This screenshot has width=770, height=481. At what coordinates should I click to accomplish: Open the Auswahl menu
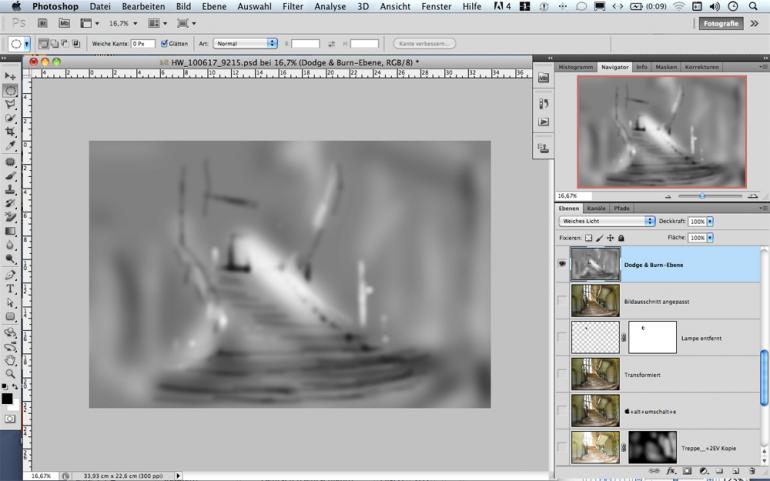(x=254, y=6)
